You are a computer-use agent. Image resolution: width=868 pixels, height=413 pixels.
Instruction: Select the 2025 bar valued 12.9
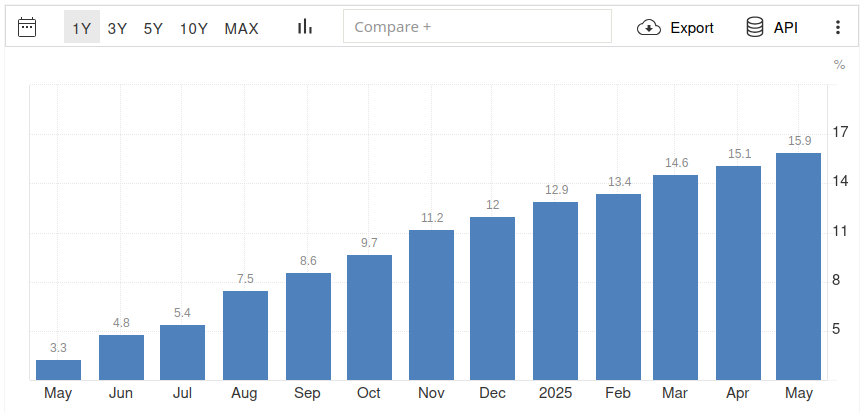click(x=556, y=291)
